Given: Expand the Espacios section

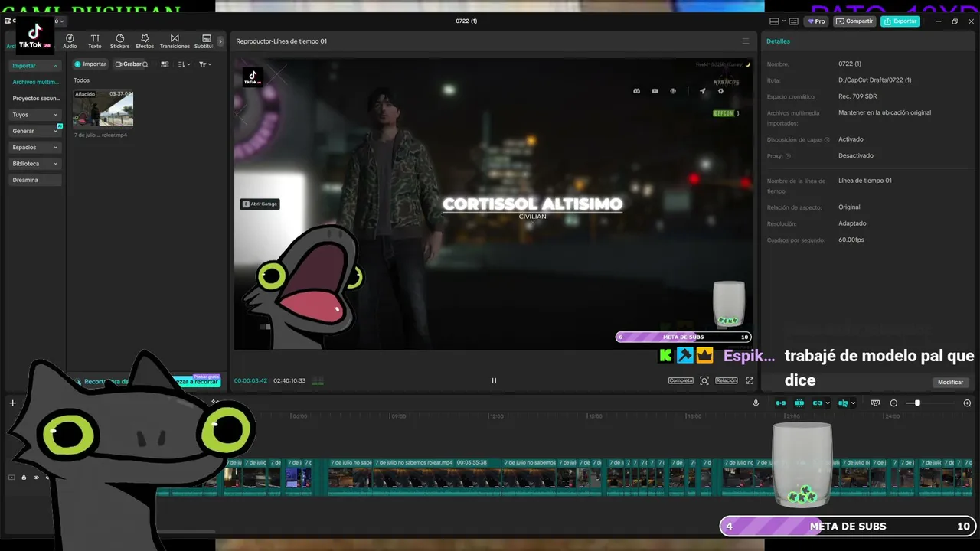Looking at the screenshot, I should pyautogui.click(x=35, y=147).
